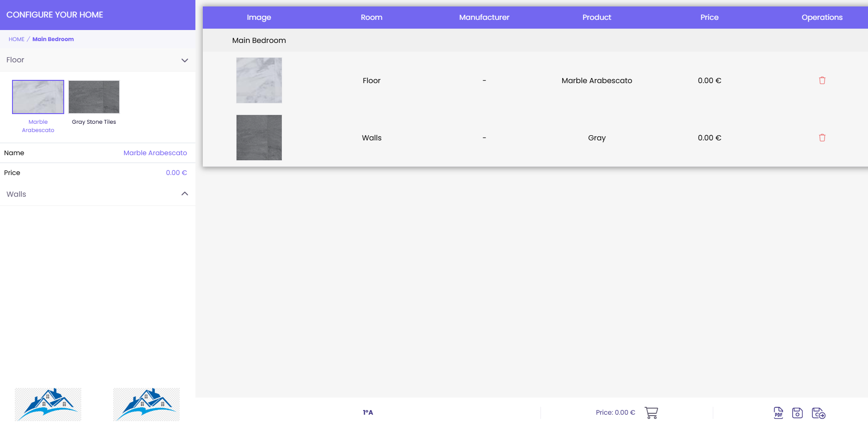Export configuration as PDF

pyautogui.click(x=778, y=412)
